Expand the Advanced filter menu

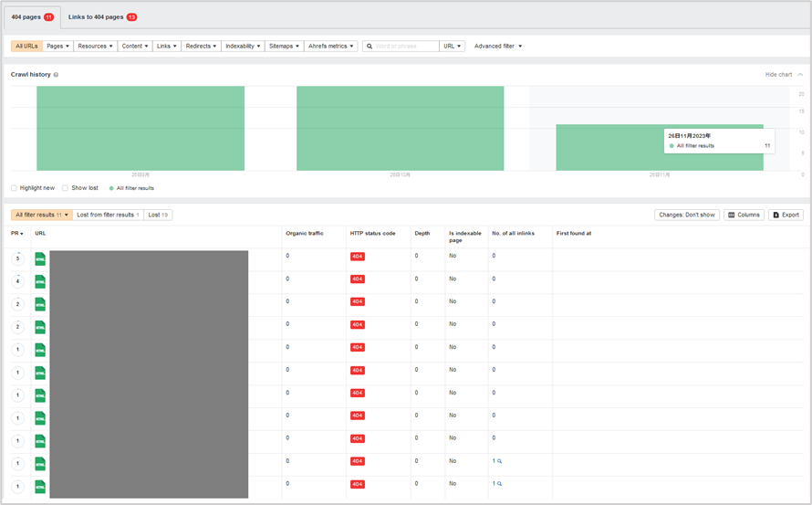click(498, 47)
